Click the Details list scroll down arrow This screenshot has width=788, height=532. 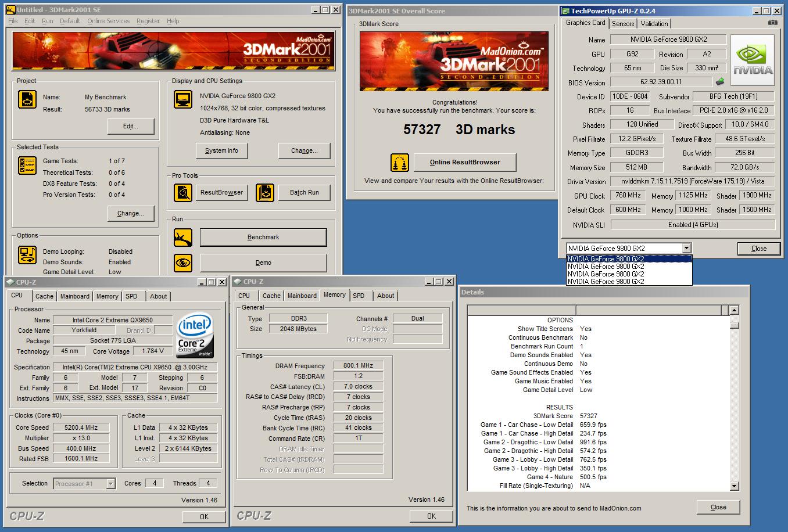734,486
